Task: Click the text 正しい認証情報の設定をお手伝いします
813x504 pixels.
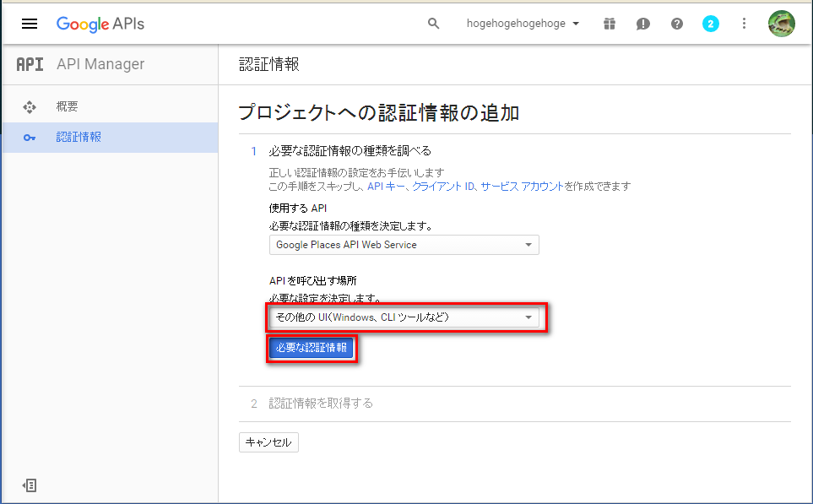Action: [357, 173]
